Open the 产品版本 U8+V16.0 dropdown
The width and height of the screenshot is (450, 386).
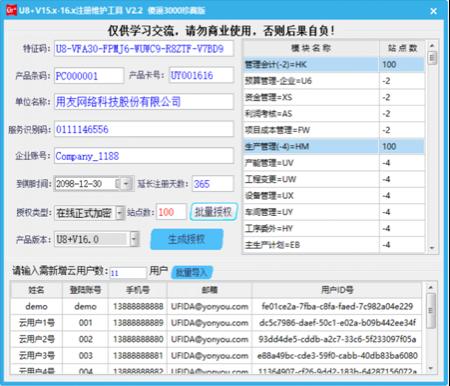point(134,239)
